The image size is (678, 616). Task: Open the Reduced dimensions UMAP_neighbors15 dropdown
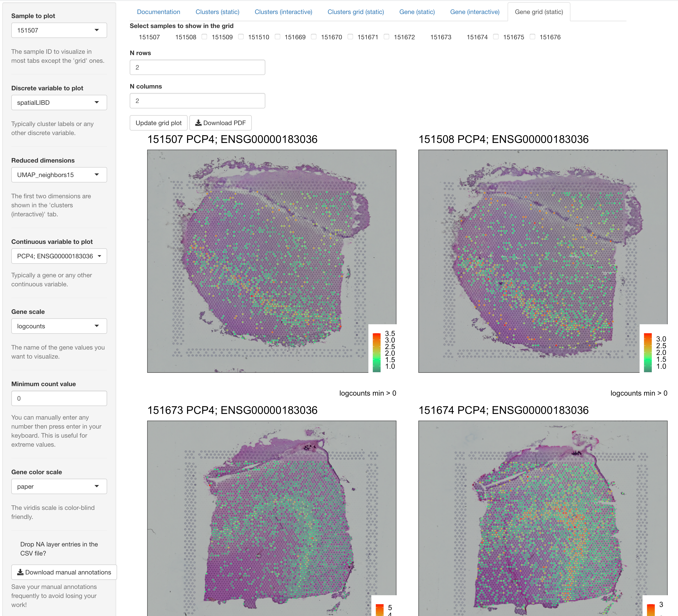pyautogui.click(x=59, y=175)
